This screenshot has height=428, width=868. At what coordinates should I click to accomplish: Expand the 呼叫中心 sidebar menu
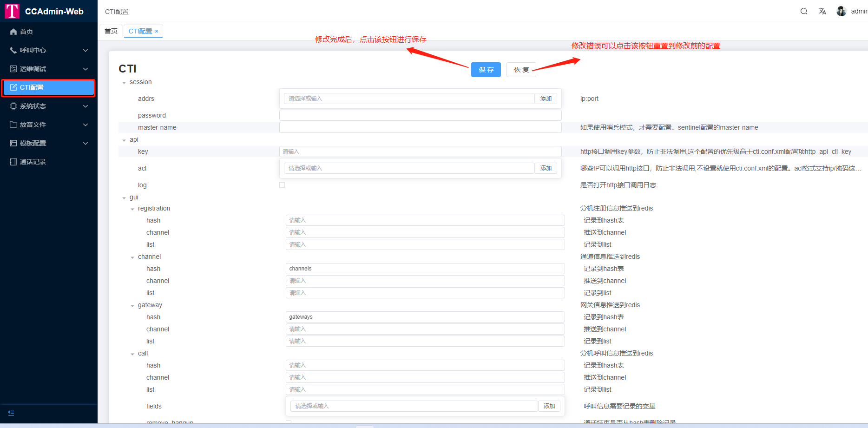(48, 50)
